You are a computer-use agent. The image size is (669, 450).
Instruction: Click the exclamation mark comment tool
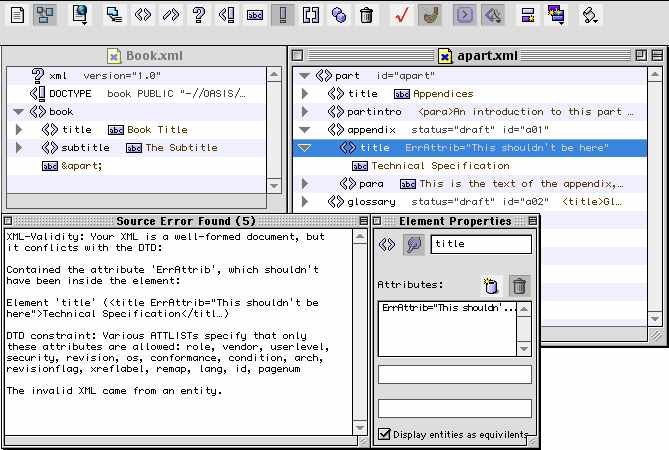pyautogui.click(x=282, y=15)
